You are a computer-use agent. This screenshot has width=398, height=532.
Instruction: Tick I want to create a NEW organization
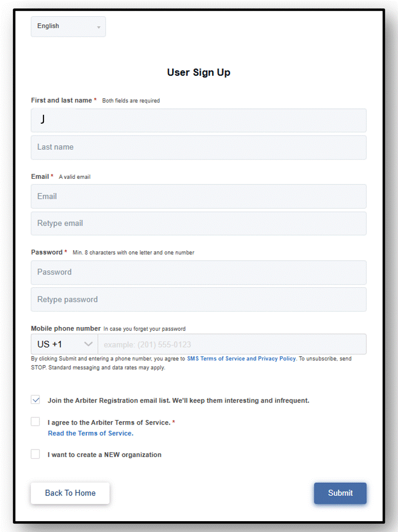[36, 454]
